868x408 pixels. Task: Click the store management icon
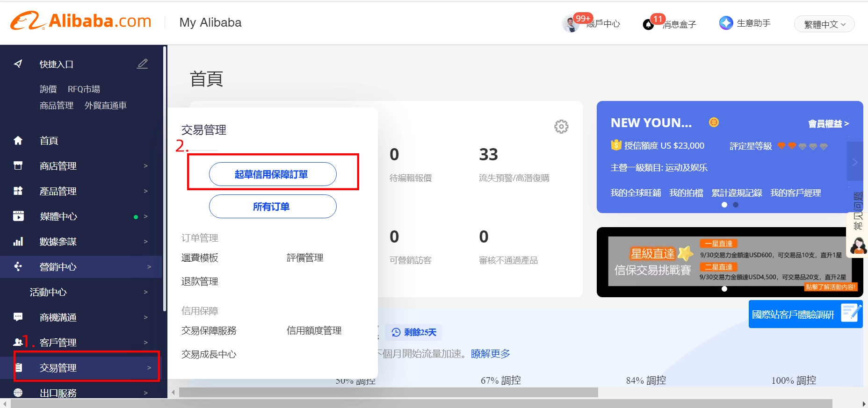coord(18,165)
